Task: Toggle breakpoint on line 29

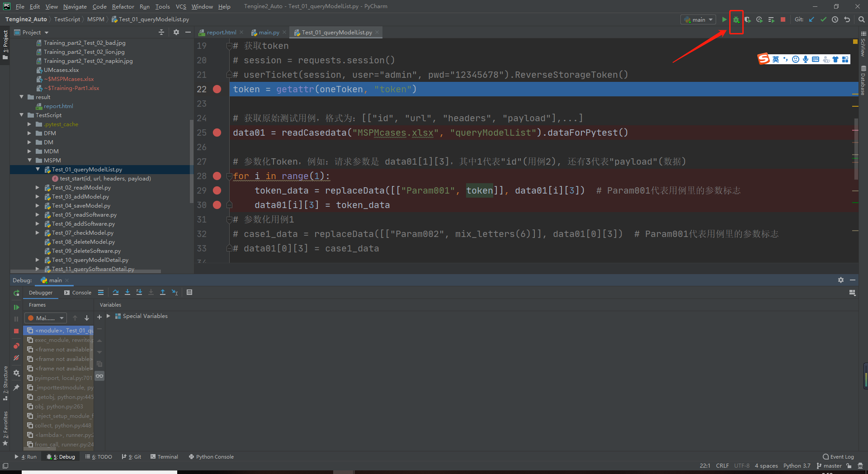Action: (x=217, y=190)
